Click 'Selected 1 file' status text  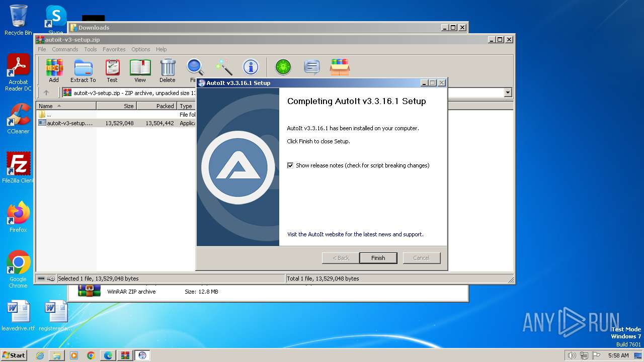tap(98, 279)
